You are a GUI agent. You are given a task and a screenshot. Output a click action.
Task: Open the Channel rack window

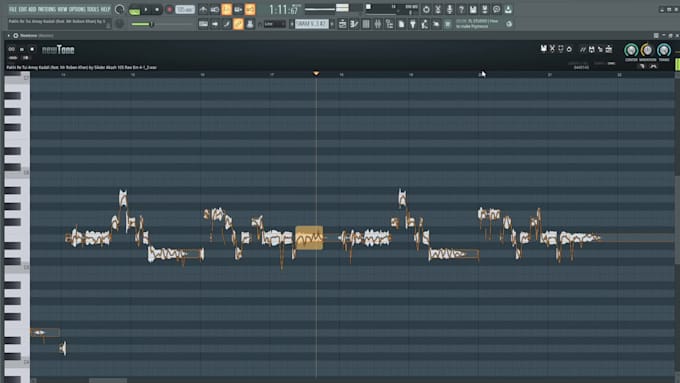click(366, 24)
